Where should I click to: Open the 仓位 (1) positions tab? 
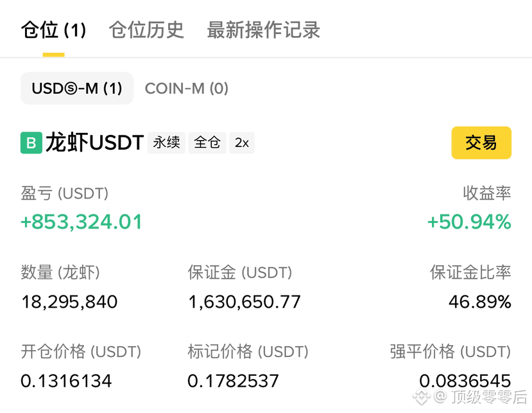pos(54,30)
